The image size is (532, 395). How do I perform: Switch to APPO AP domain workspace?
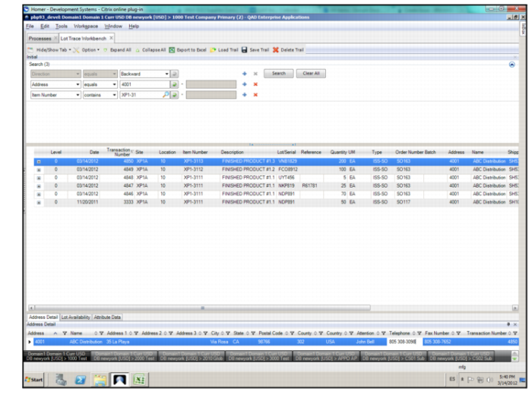326,356
